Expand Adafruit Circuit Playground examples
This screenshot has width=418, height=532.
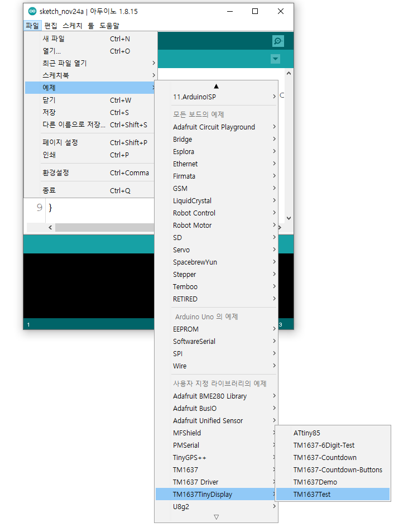coord(217,127)
